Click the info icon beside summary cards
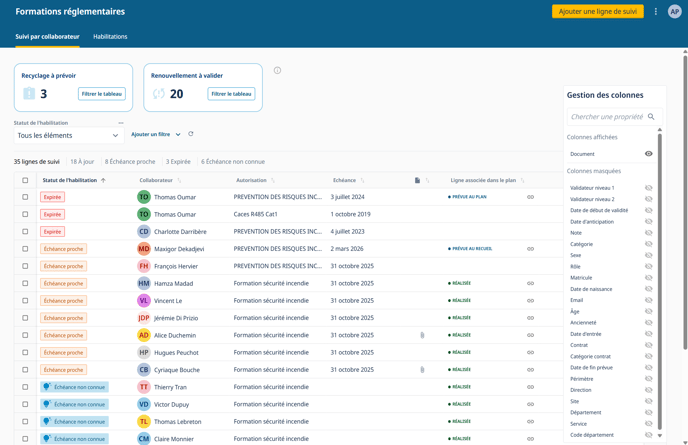688x445 pixels. pyautogui.click(x=277, y=70)
